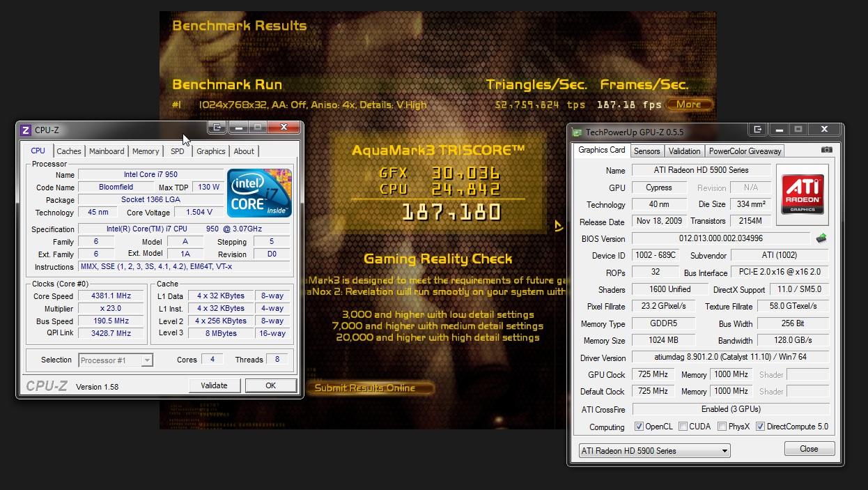The image size is (868, 490).
Task: Toggle the CUDA checkbox
Action: pos(683,427)
